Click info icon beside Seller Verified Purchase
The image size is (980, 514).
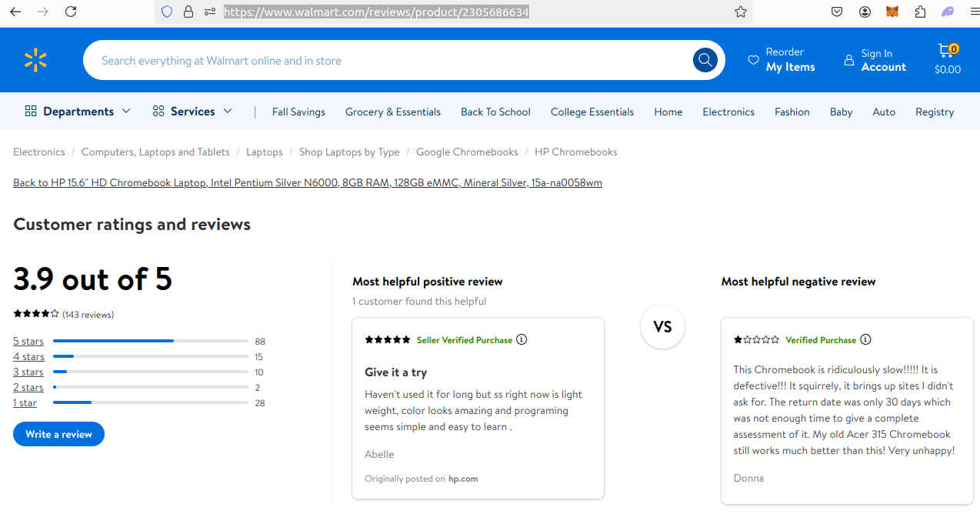[x=522, y=339]
